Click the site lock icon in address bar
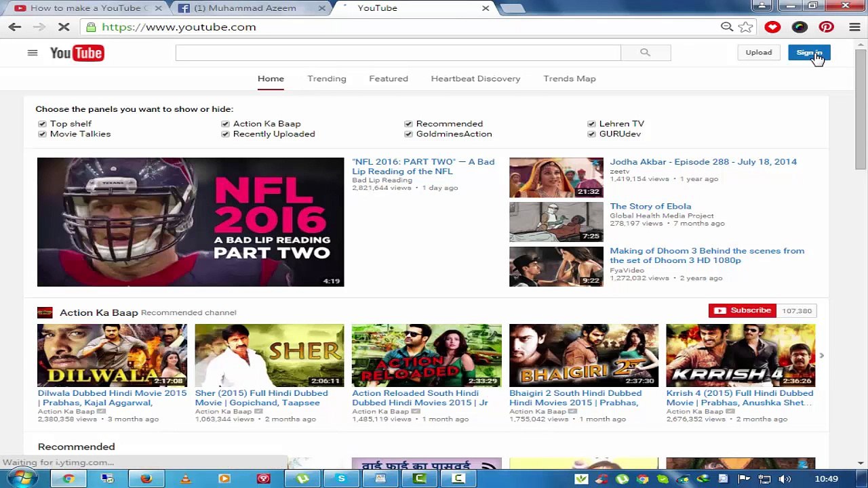Viewport: 868px width, 488px height. 91,27
